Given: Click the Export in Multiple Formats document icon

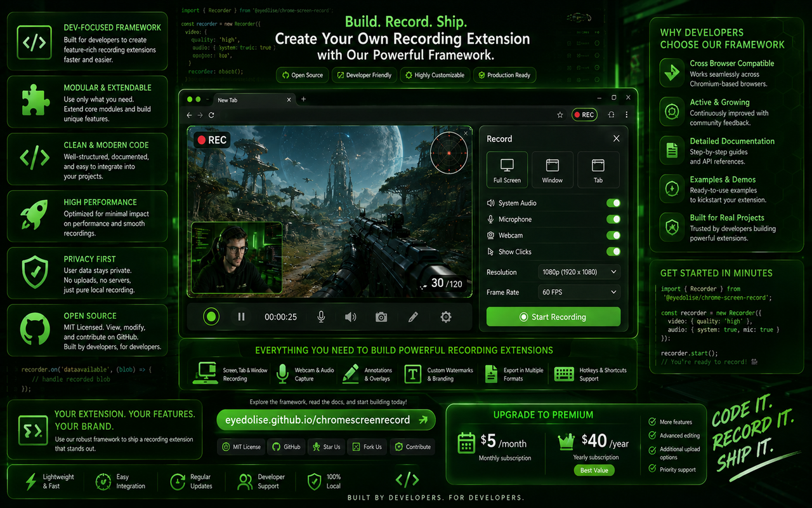Looking at the screenshot, I should [x=492, y=374].
